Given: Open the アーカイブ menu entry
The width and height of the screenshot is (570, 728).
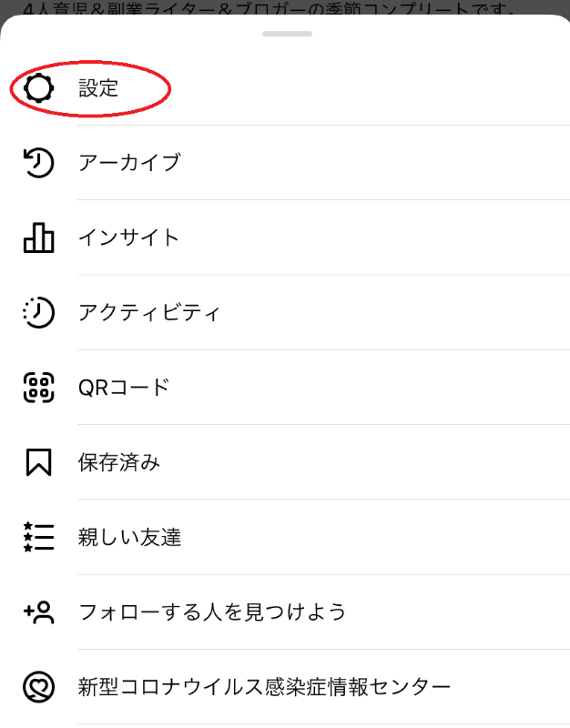Looking at the screenshot, I should [129, 163].
